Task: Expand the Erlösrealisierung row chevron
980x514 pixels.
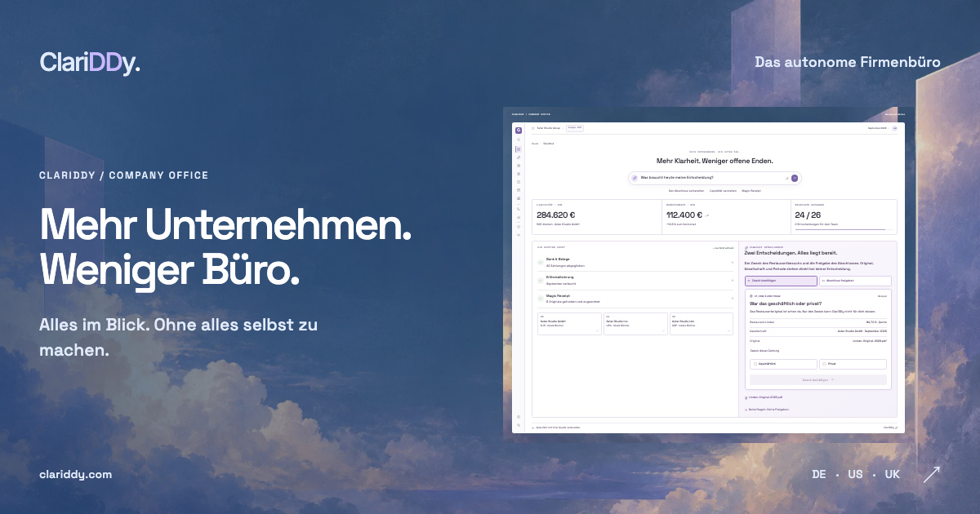Action: point(733,280)
